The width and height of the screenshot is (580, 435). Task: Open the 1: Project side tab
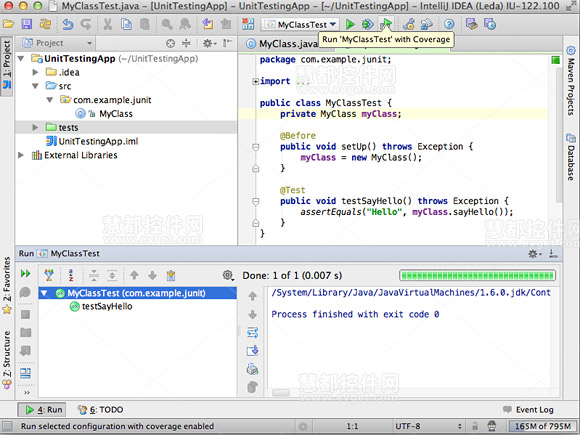(x=7, y=65)
